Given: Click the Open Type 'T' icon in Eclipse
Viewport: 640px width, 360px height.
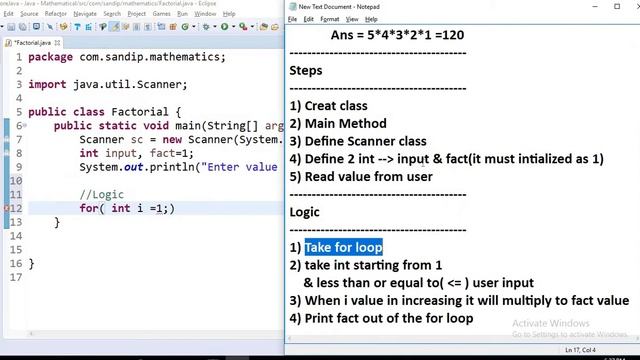Looking at the screenshot, I should (x=77, y=27).
